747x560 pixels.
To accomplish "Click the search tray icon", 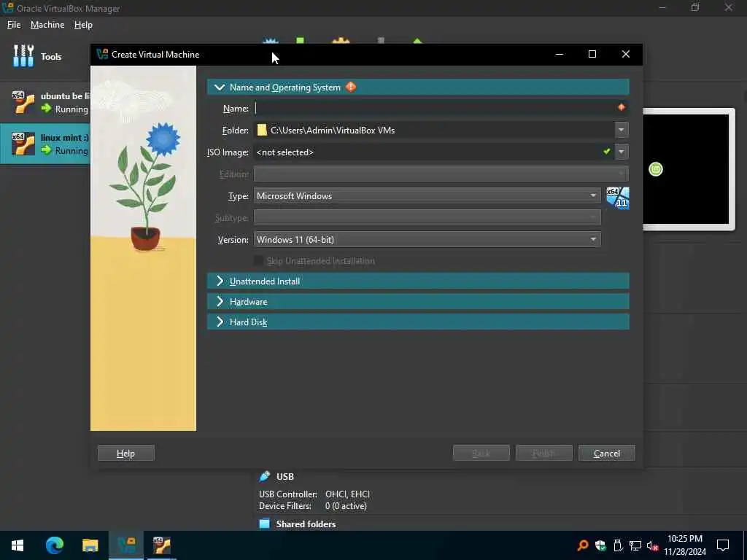I will (x=582, y=545).
